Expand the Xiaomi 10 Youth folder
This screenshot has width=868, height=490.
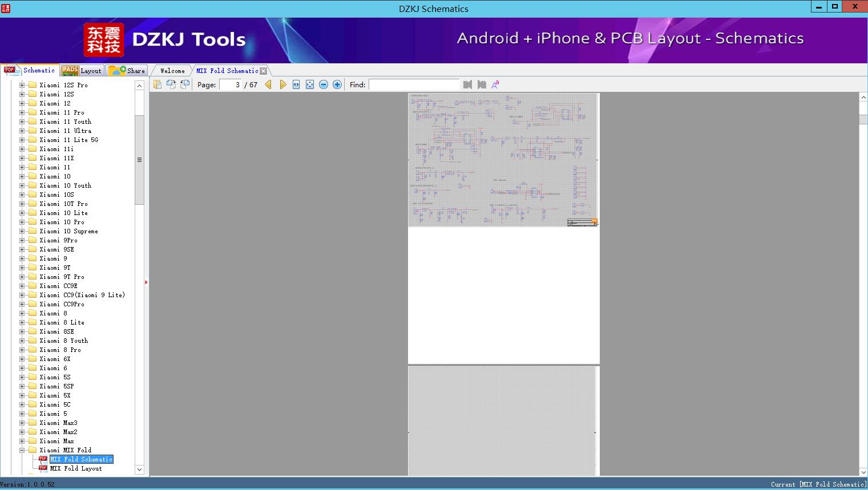22,185
